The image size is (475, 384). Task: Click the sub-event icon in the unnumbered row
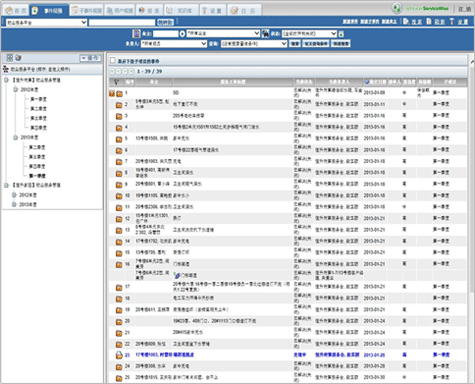177,275
